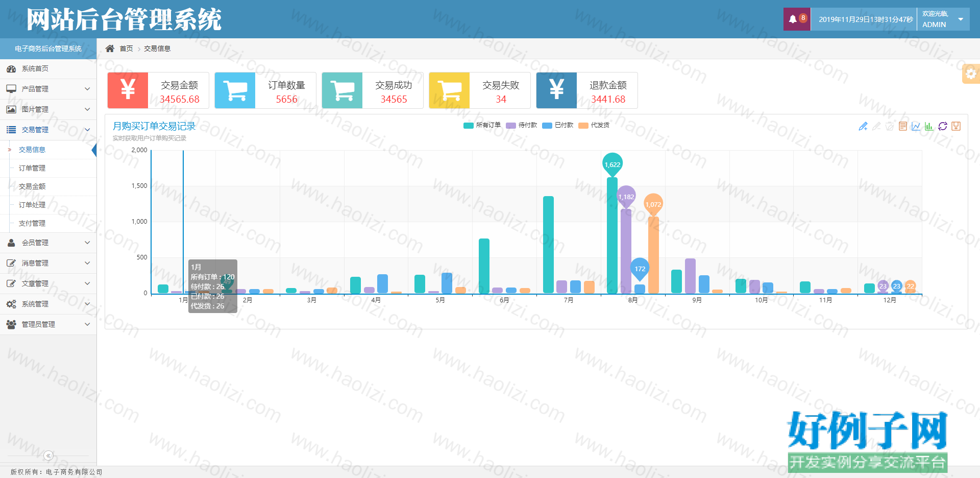
Task: Switch chart to bar type
Action: (929, 126)
